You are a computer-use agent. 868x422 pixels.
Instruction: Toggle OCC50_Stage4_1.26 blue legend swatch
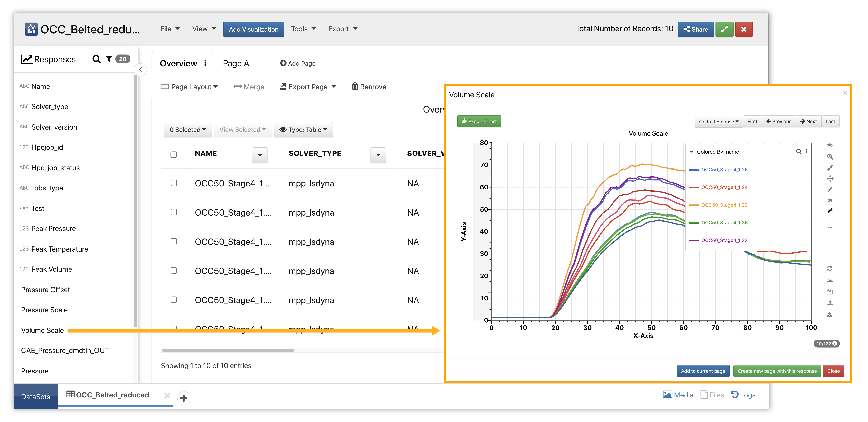click(694, 170)
